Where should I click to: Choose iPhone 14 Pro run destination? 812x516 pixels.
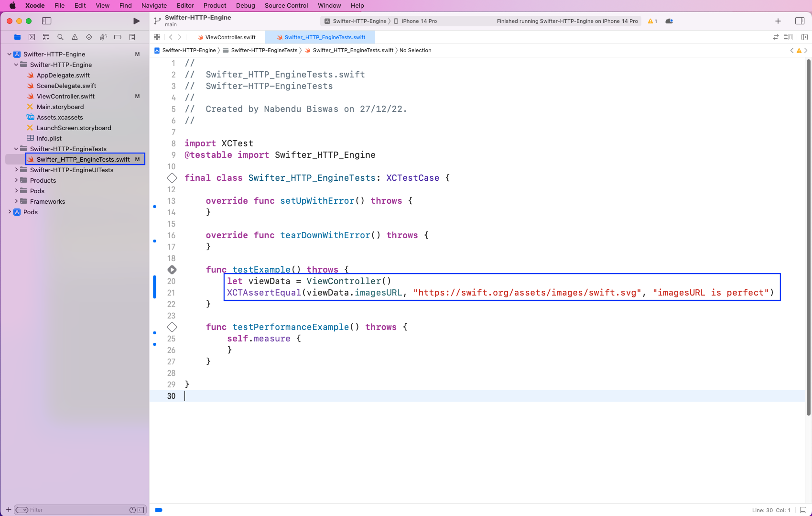(x=415, y=21)
